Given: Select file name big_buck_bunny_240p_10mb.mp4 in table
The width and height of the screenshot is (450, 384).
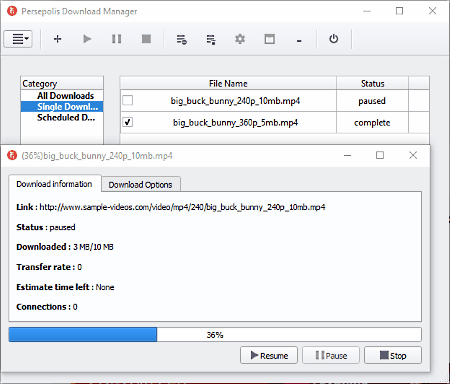Looking at the screenshot, I should pos(235,101).
